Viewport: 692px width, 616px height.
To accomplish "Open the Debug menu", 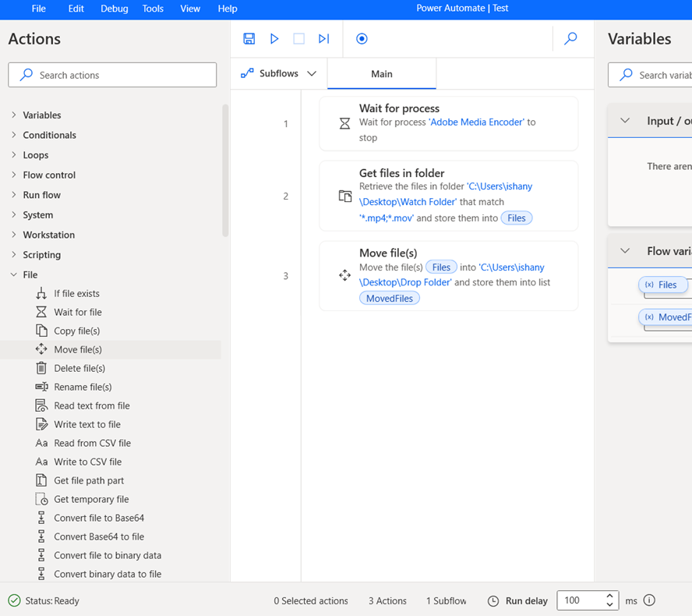I will [x=115, y=9].
